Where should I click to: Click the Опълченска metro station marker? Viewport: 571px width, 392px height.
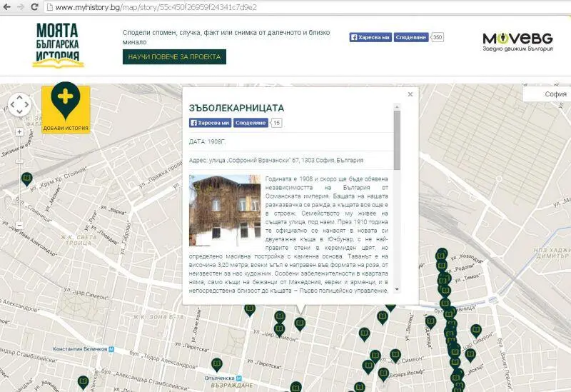(240, 377)
